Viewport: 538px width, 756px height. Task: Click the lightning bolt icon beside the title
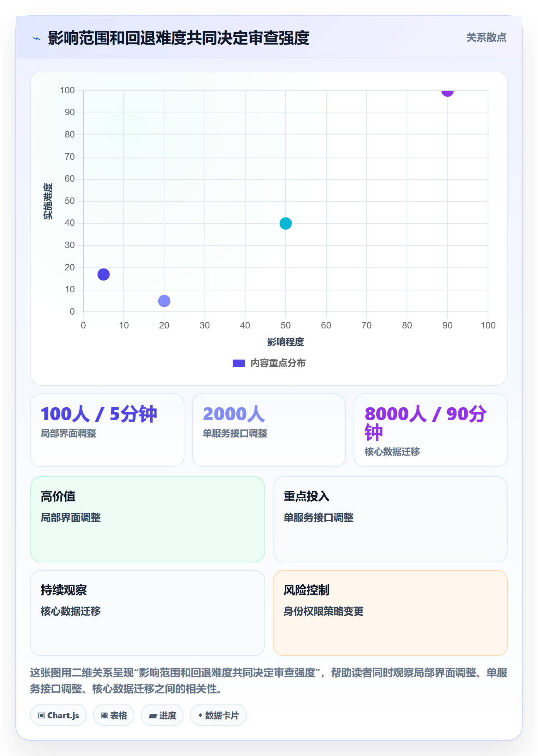(x=37, y=38)
